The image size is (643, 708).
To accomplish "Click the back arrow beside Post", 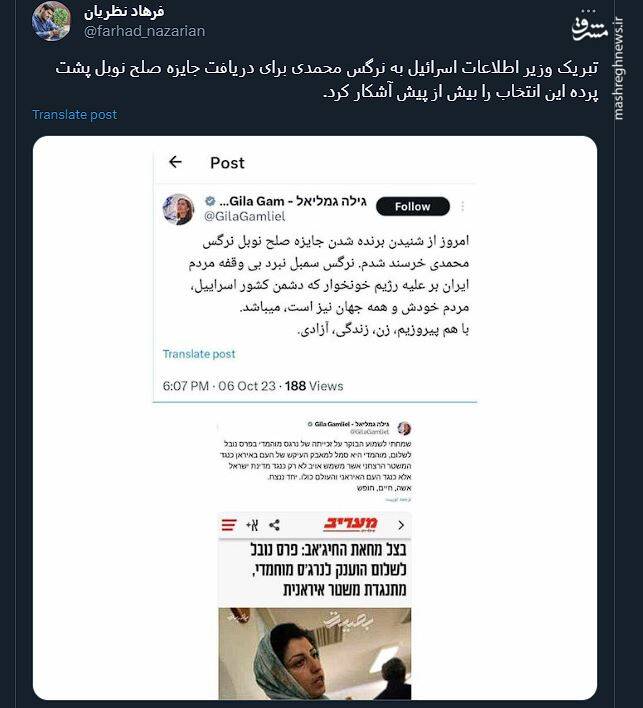I will click(175, 162).
